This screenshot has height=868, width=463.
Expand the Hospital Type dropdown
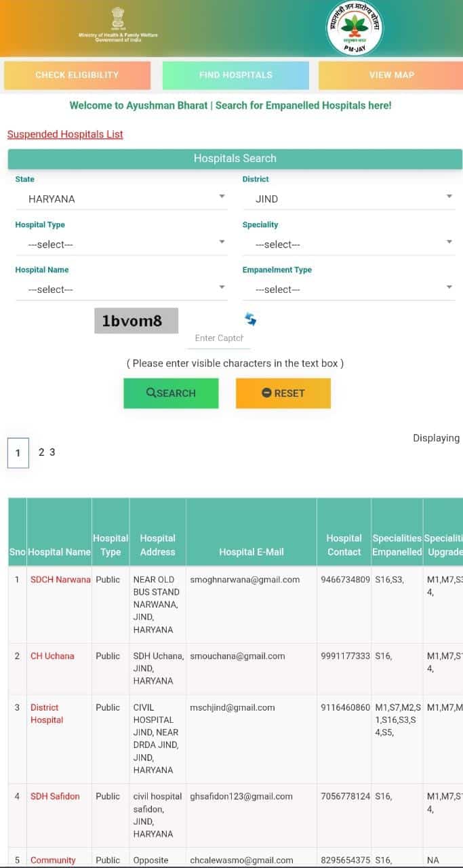click(x=121, y=244)
